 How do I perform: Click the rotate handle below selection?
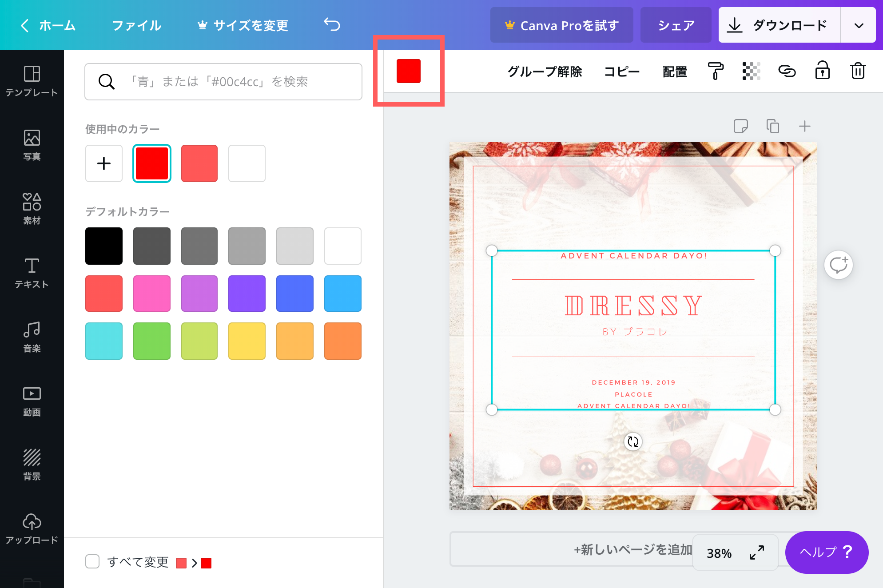633,441
